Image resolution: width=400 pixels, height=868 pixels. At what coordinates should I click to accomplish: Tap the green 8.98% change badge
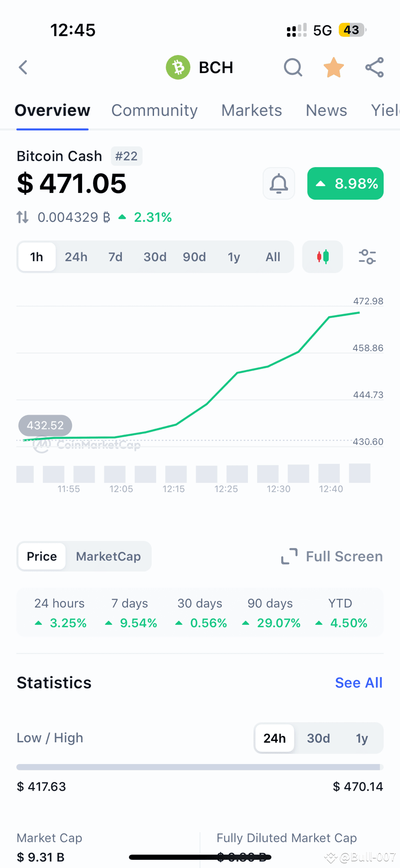click(x=345, y=184)
